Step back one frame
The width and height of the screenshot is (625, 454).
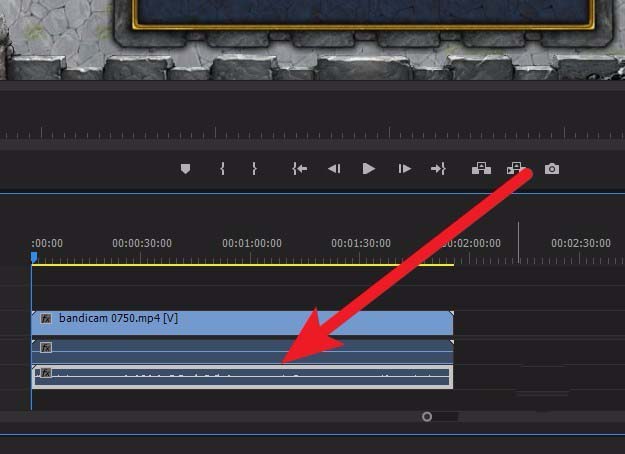334,169
